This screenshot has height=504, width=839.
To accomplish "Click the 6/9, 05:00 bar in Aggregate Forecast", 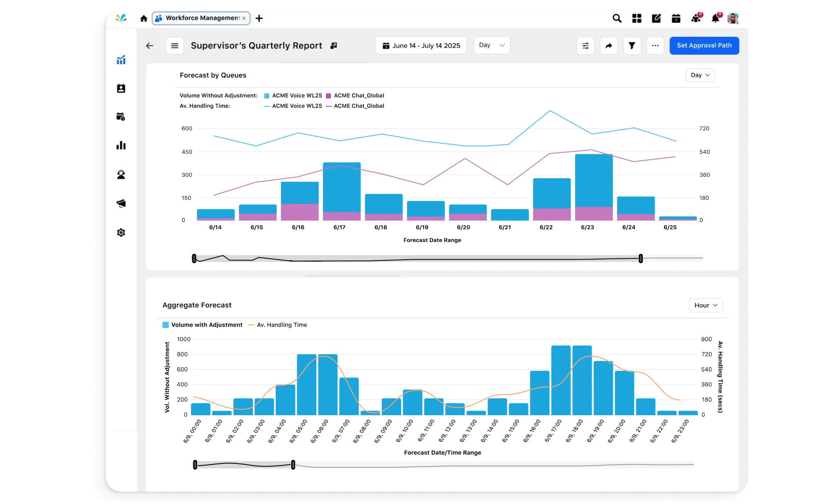I will coord(306,385).
